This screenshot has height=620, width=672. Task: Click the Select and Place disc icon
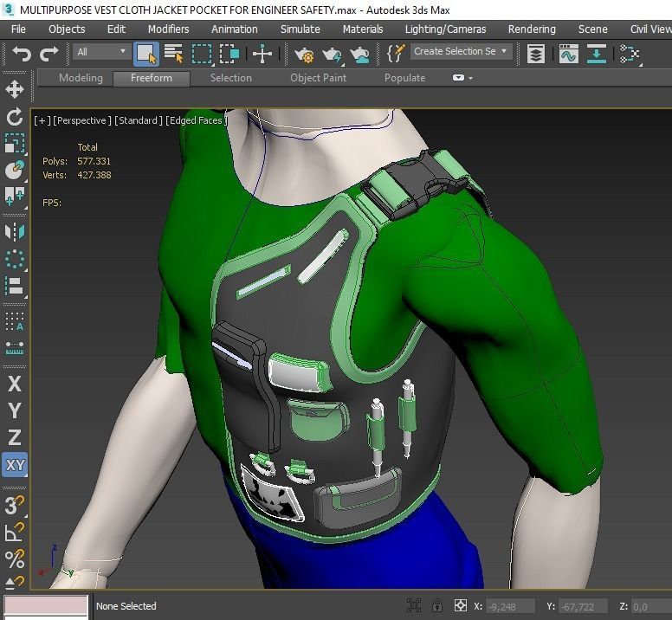tap(15, 170)
